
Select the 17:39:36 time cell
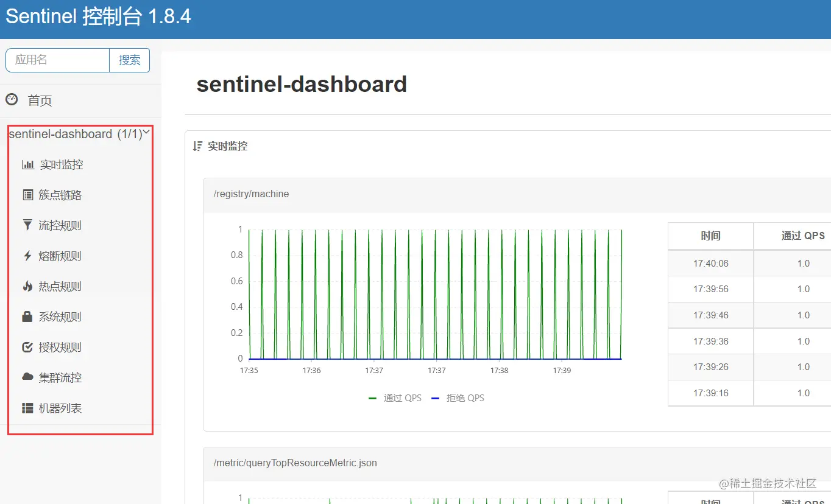click(x=710, y=341)
